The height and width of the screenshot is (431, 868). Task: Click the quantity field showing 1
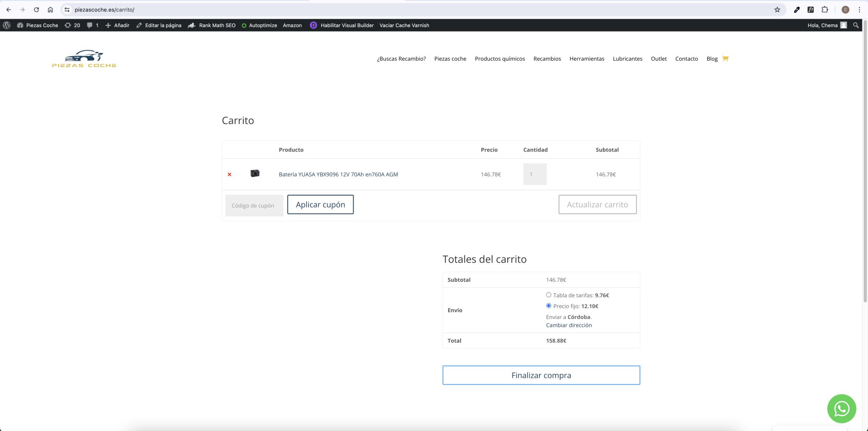535,174
